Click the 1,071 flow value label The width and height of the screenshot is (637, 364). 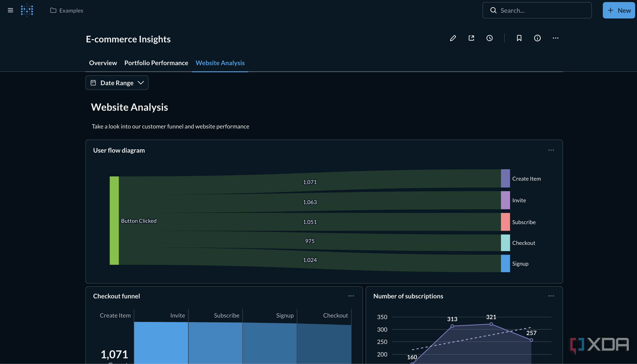[x=310, y=182]
